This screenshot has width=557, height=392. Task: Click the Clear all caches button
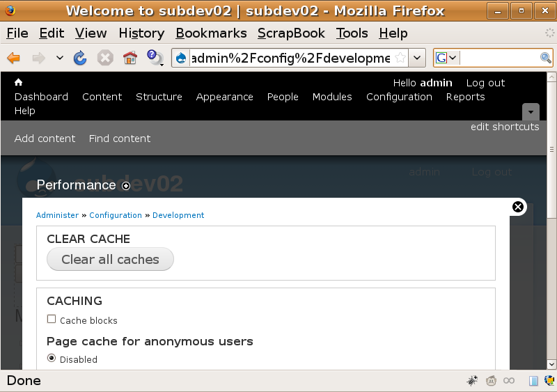coord(110,259)
